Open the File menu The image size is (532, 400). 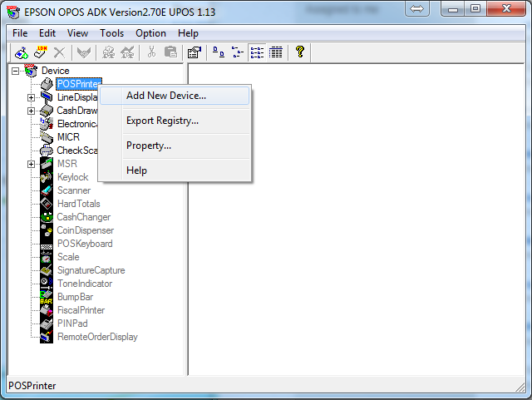(x=20, y=33)
